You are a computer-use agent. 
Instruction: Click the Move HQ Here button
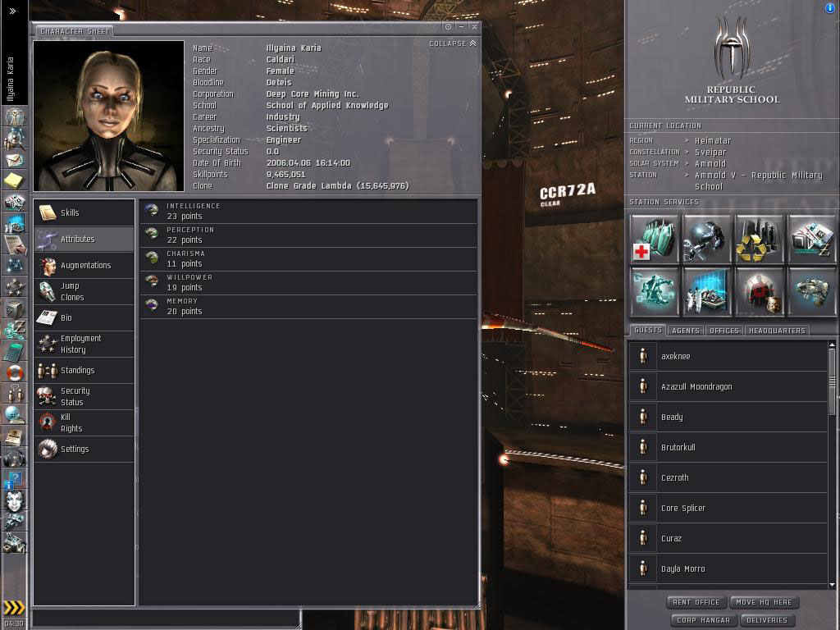pyautogui.click(x=764, y=602)
